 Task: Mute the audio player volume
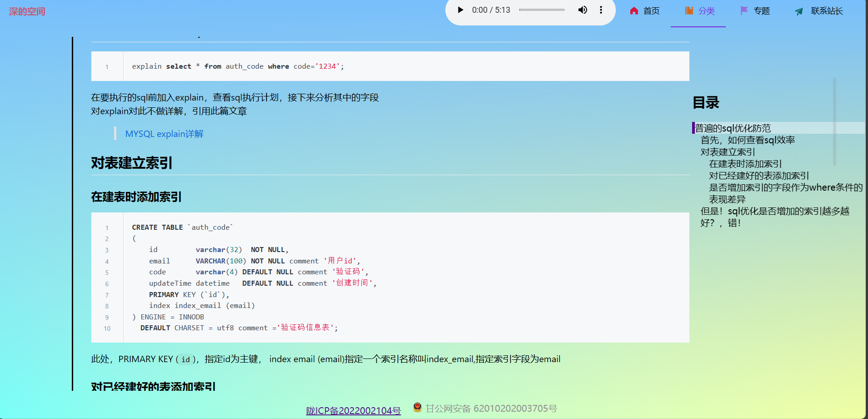(x=583, y=10)
